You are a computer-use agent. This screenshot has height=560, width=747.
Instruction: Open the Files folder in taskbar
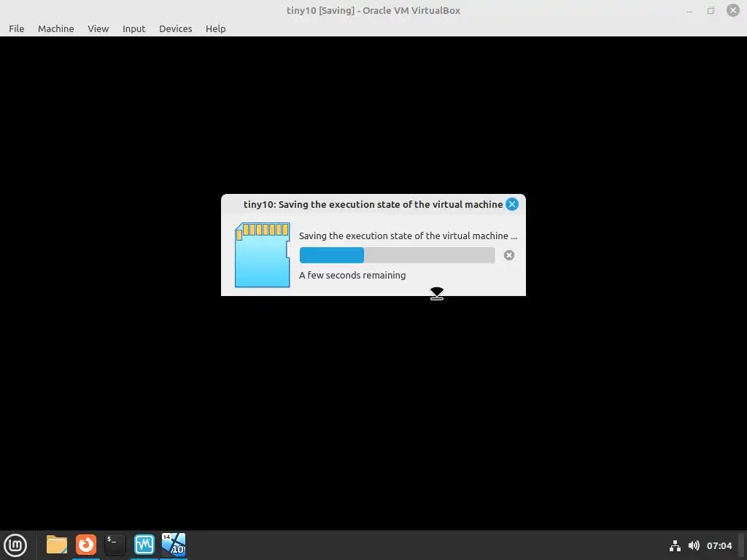pyautogui.click(x=57, y=545)
